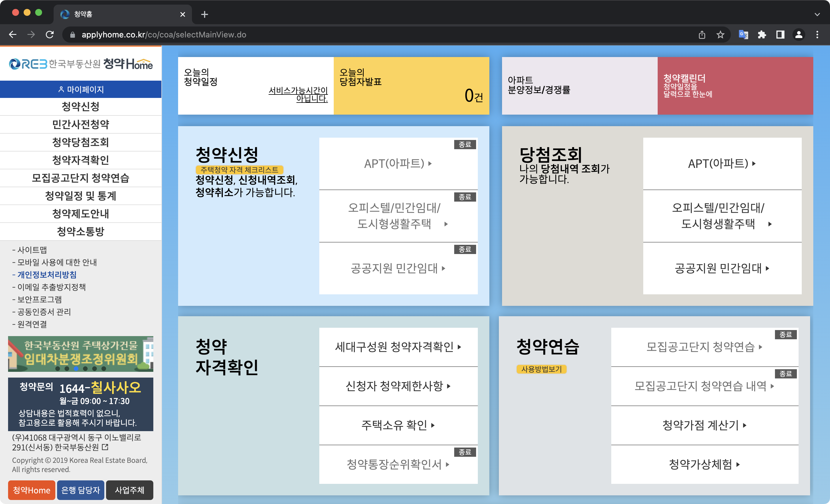
Task: Click the person icon on 마이페이지
Action: (x=61, y=89)
